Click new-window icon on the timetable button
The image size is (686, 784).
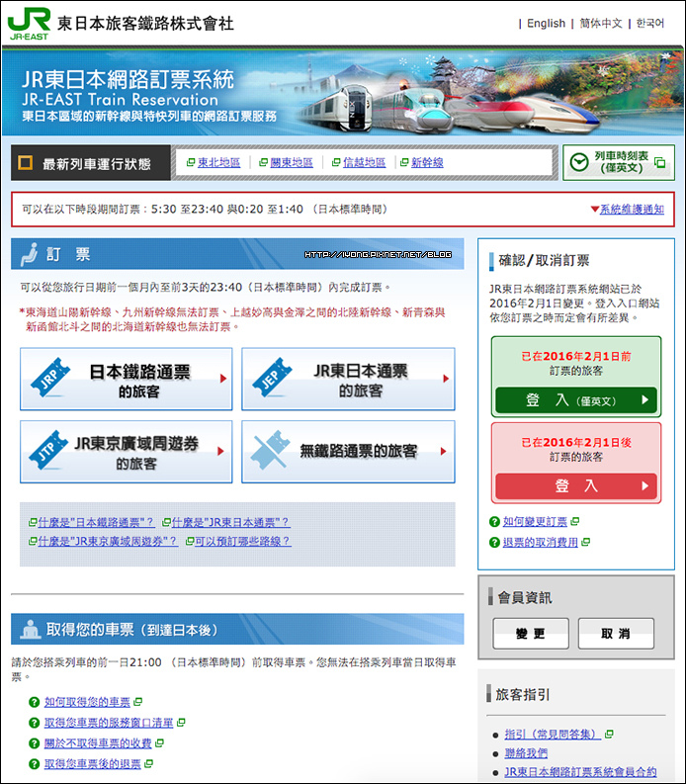pos(660,162)
